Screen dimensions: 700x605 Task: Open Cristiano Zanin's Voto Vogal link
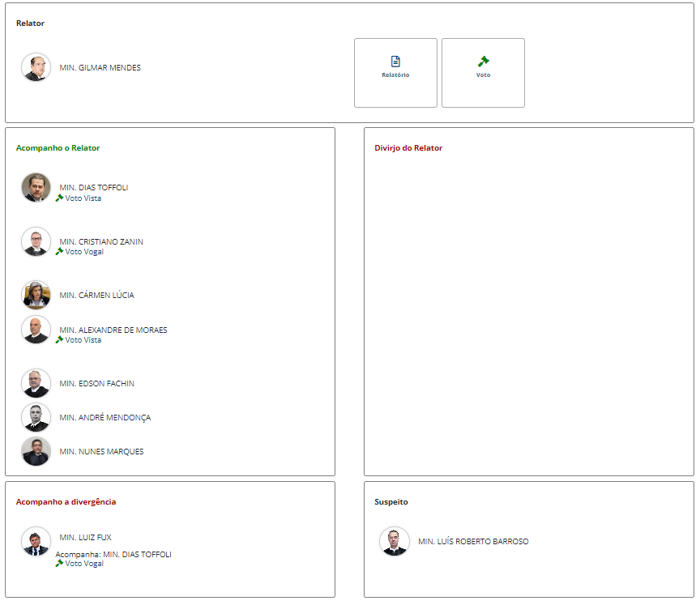[x=84, y=252]
